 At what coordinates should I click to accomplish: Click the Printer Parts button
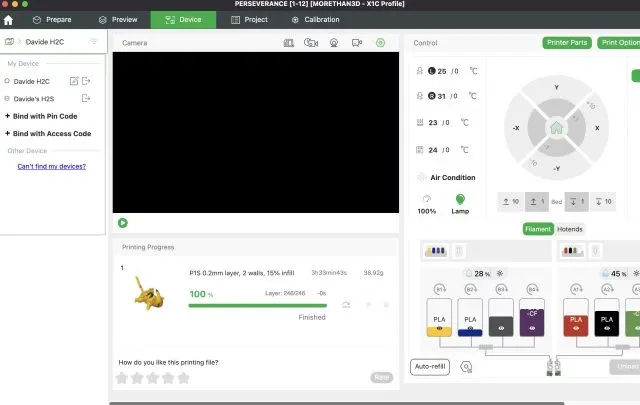pyautogui.click(x=567, y=43)
